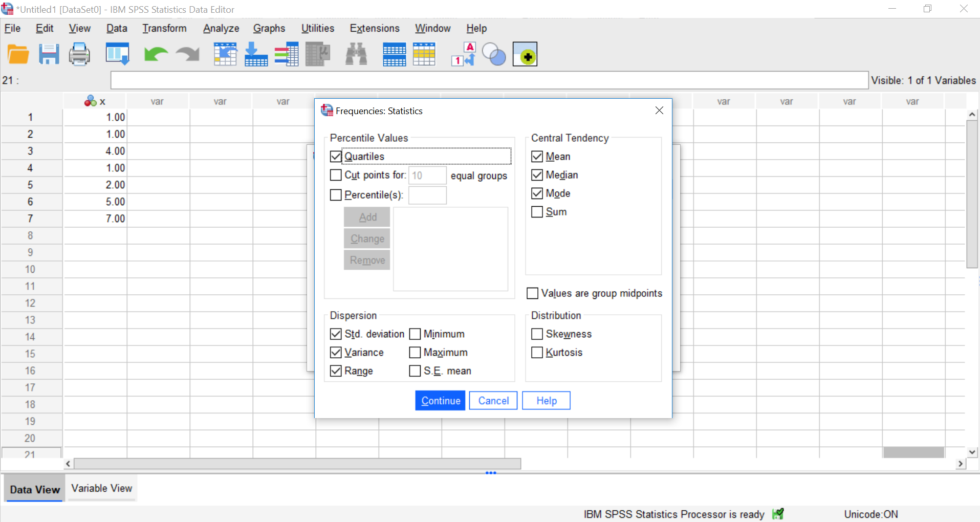
Task: Check the Maximum checkbox
Action: 415,353
